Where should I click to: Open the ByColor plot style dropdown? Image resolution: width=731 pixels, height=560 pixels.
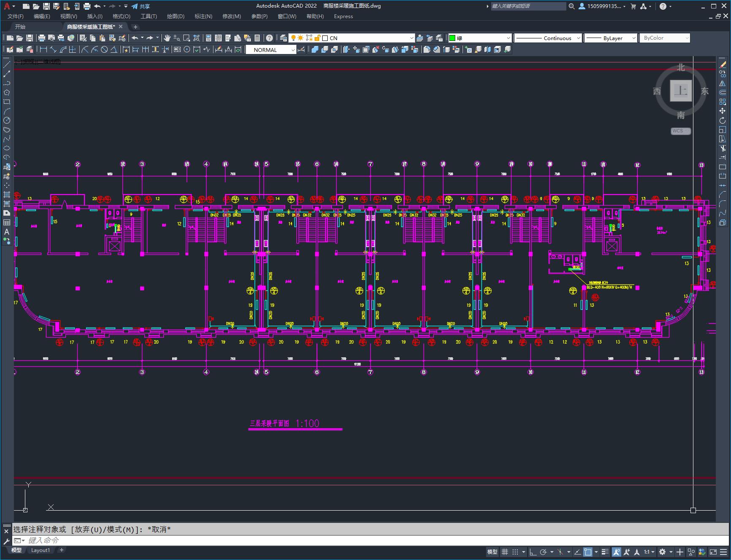(x=687, y=38)
